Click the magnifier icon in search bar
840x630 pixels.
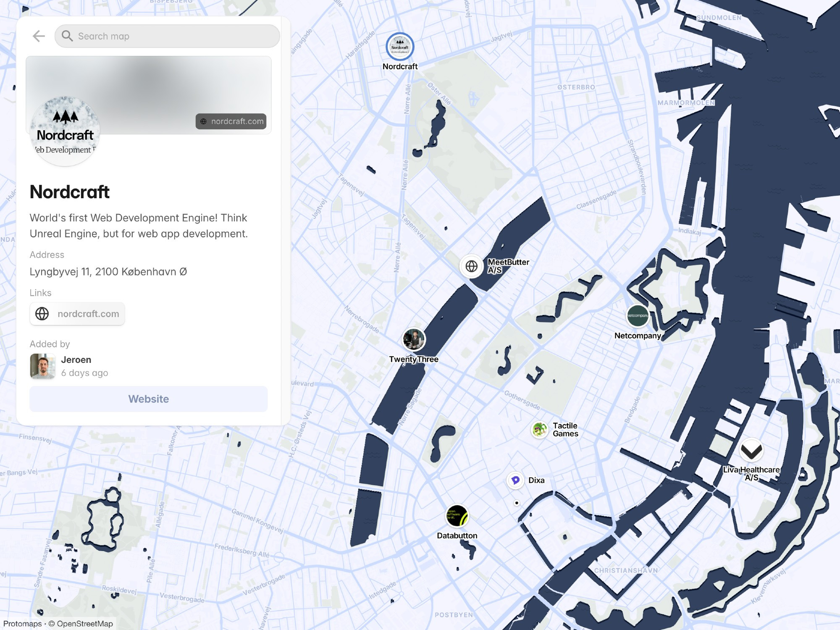tap(67, 36)
